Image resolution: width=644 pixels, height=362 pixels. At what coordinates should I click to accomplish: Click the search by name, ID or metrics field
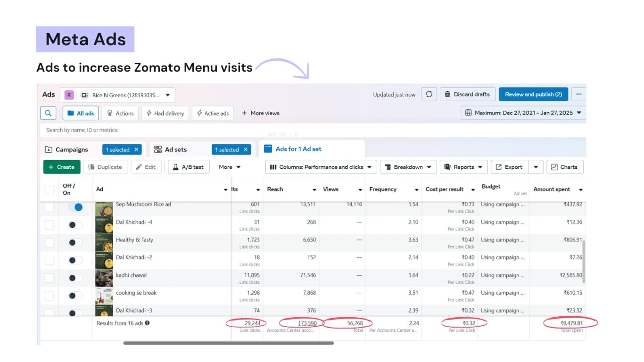(313, 130)
